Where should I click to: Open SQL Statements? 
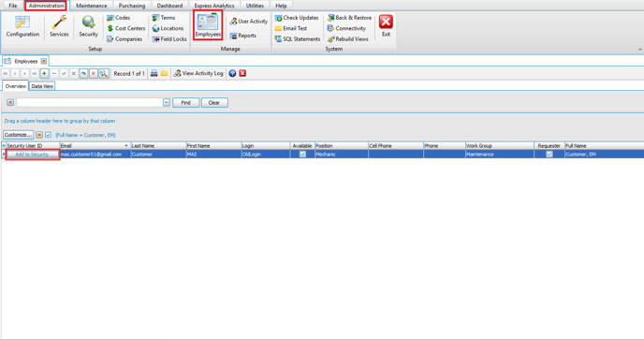pos(298,39)
